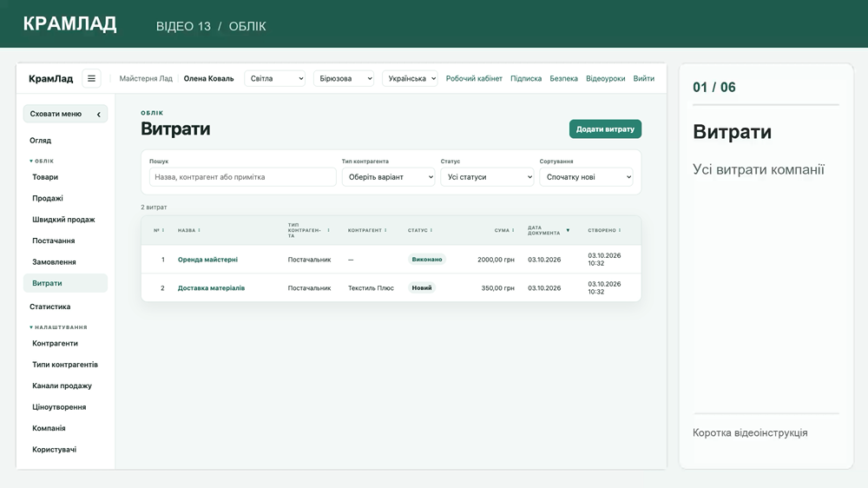Click the Новий status badge
The width and height of the screenshot is (868, 488).
[422, 288]
